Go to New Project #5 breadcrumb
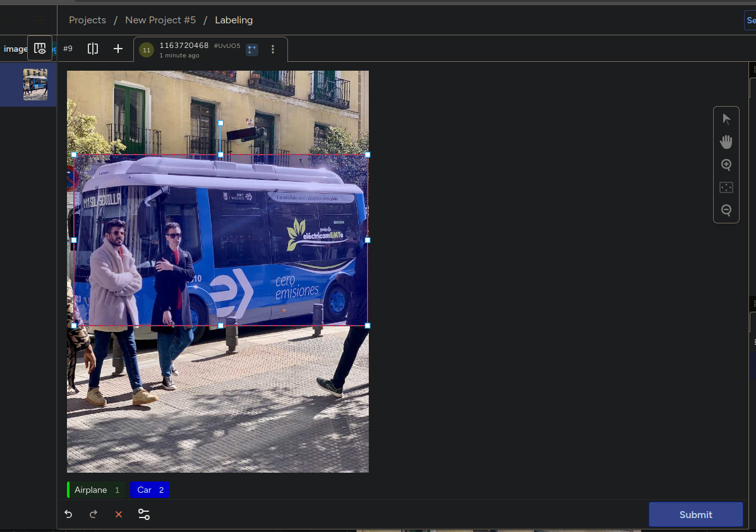 click(160, 20)
